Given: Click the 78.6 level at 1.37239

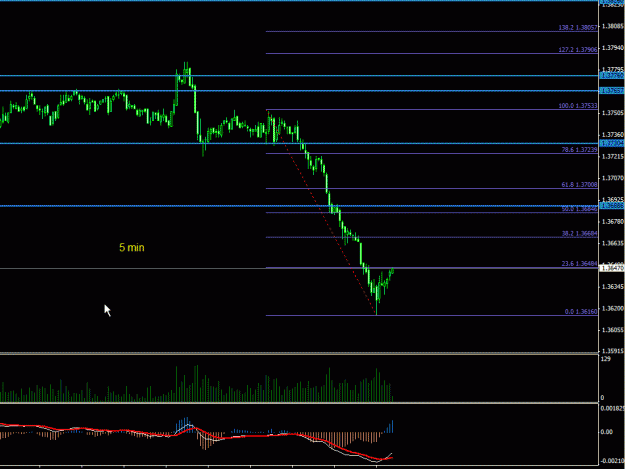Looking at the screenshot, I should 579,149.
